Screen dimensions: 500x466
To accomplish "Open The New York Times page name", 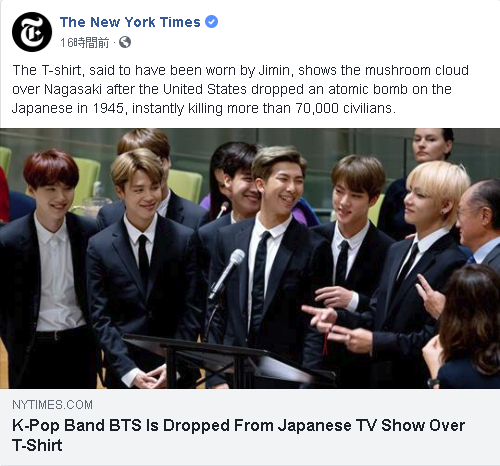I will click(x=130, y=22).
